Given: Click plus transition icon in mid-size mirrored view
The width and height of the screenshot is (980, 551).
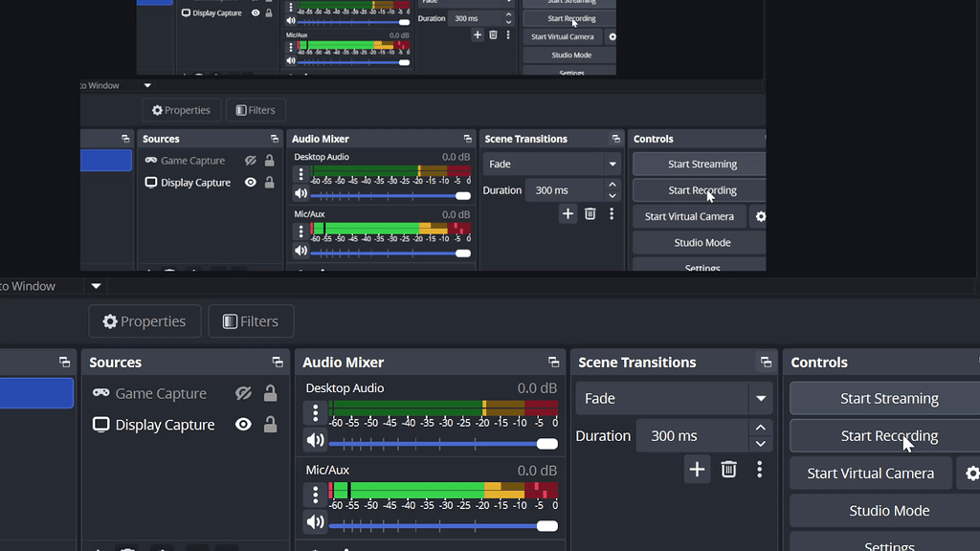Looking at the screenshot, I should pos(568,213).
